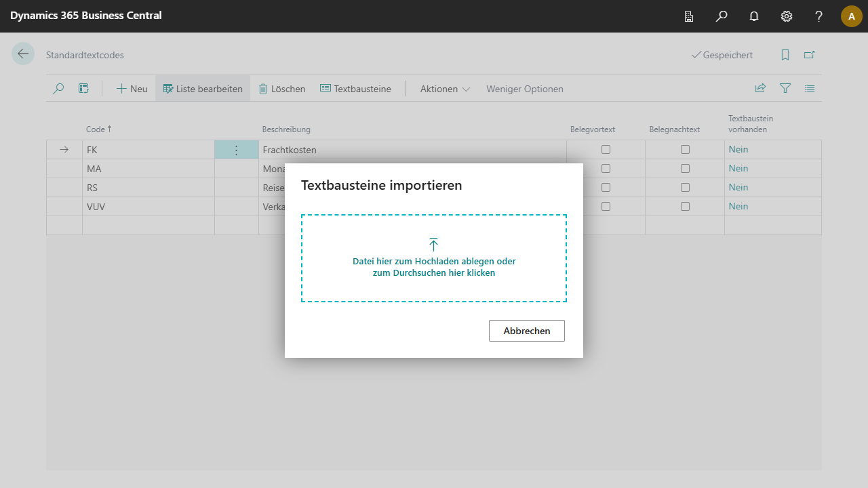This screenshot has height=488, width=868.
Task: Toggle Belegvortext checkbox for FK row
Action: [606, 150]
